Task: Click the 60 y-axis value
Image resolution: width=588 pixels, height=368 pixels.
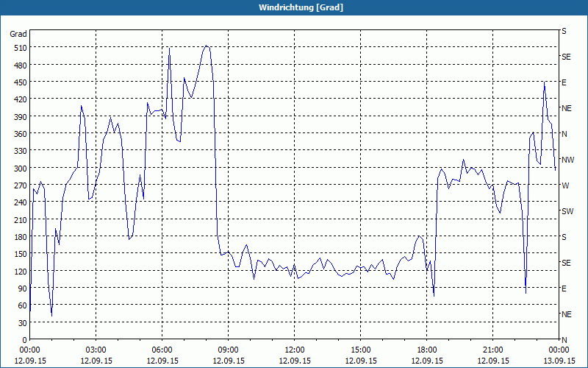Action: tap(23, 305)
